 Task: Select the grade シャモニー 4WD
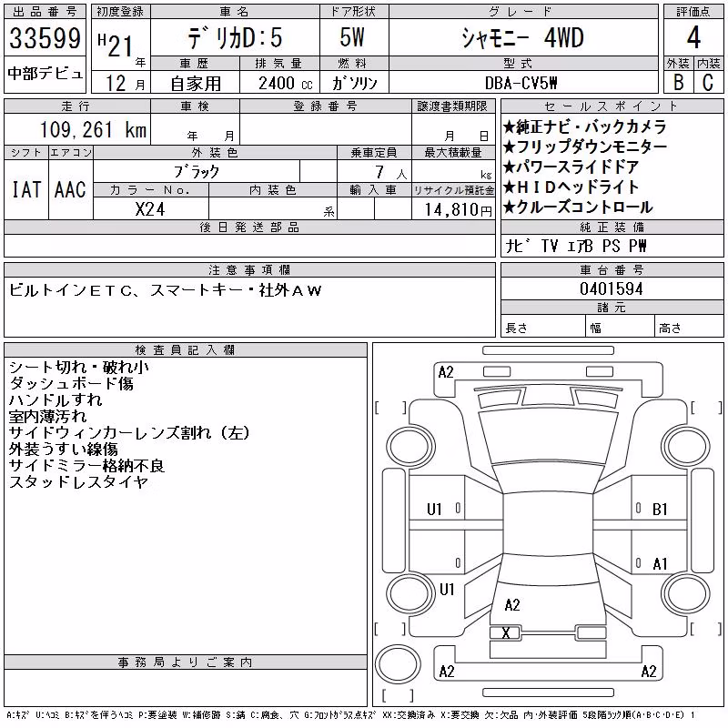(522, 37)
